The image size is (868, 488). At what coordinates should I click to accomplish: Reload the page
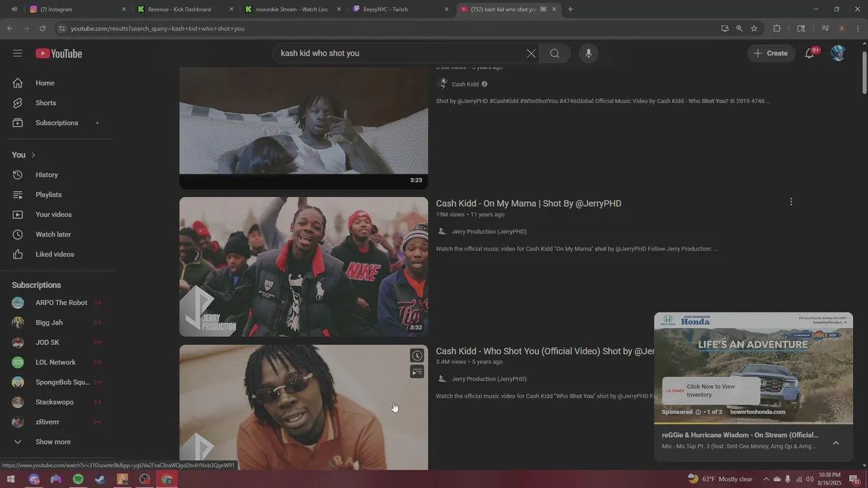tap(42, 28)
